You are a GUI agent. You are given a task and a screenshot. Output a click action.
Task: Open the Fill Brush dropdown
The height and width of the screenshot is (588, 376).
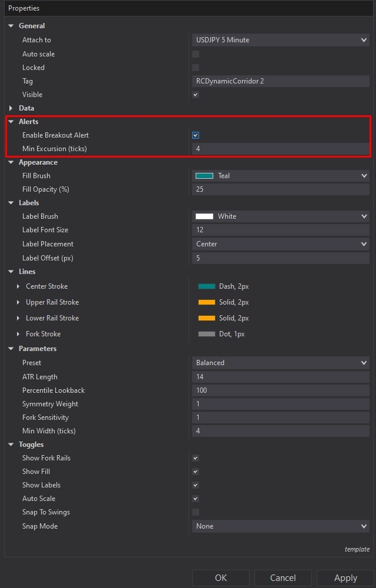pyautogui.click(x=280, y=175)
